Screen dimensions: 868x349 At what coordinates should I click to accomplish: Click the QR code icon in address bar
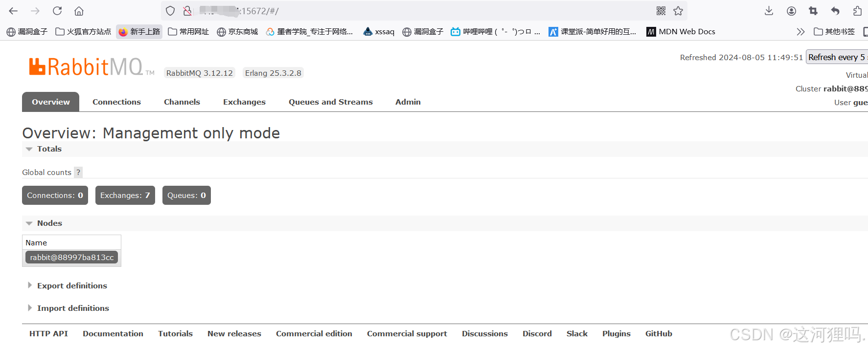coord(661,11)
